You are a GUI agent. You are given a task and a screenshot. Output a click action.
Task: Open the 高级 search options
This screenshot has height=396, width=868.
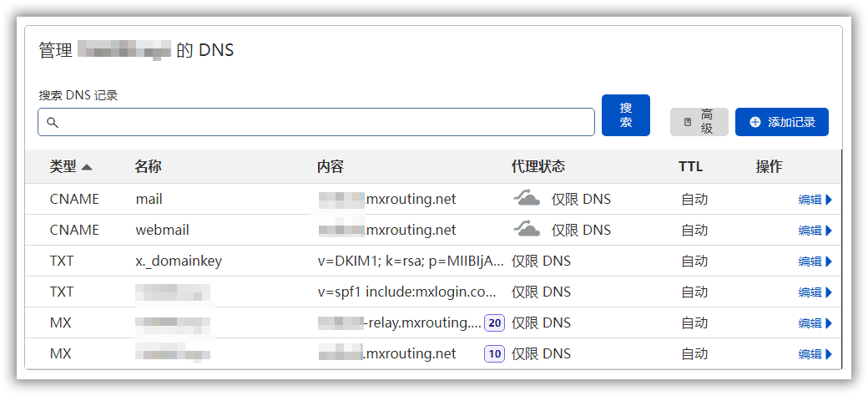[x=699, y=122]
